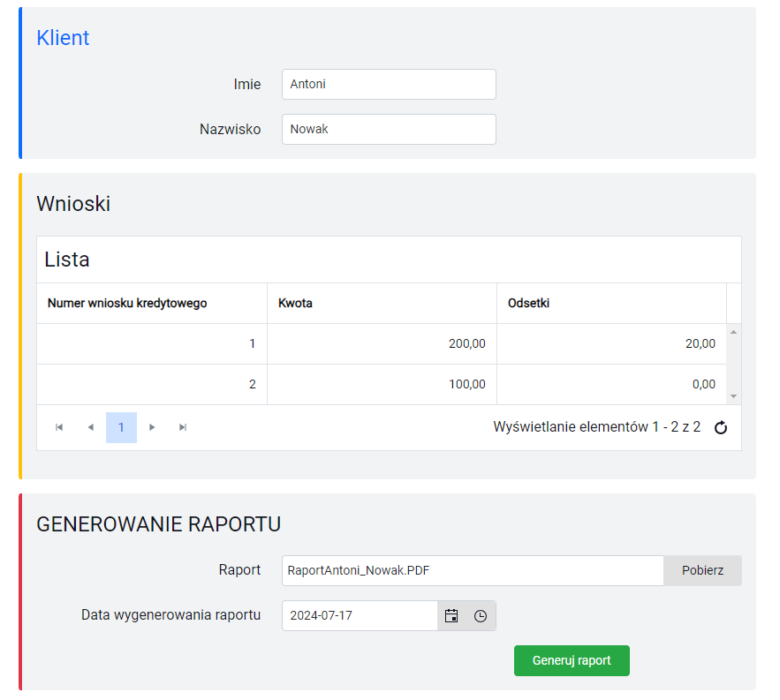Select the Kwota cell 100,00

pos(382,385)
